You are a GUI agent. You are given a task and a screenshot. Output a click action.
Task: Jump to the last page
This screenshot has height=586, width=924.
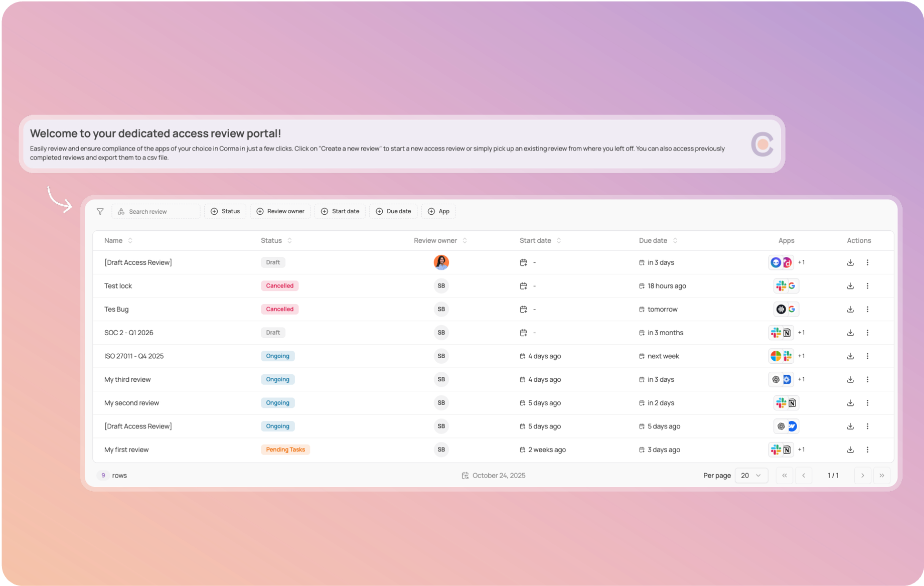881,476
